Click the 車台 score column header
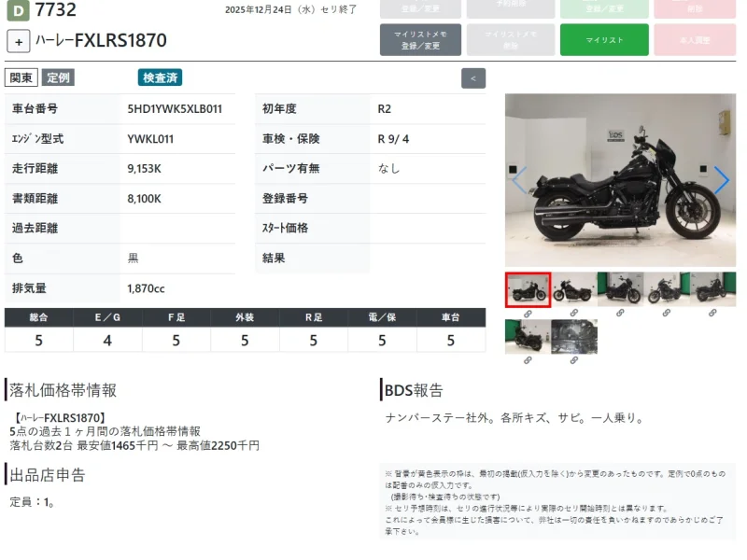747x560 pixels. click(x=451, y=317)
